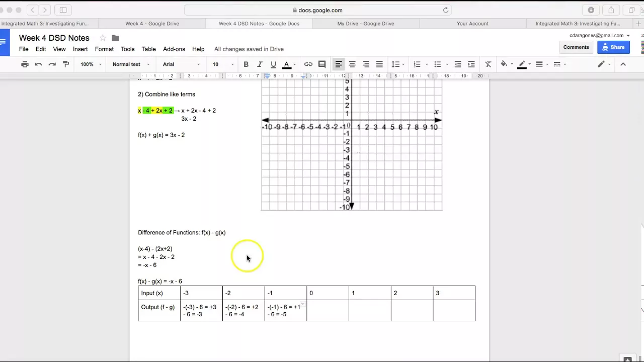
Task: Switch to Your Account tab
Action: (472, 24)
